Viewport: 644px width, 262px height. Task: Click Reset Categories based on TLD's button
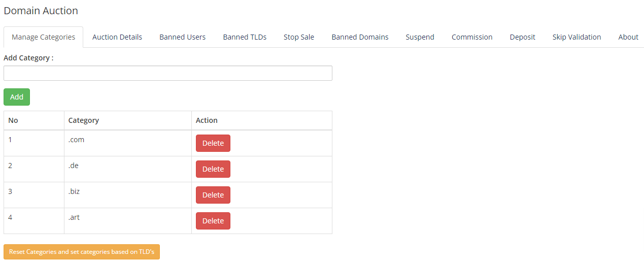tap(82, 252)
